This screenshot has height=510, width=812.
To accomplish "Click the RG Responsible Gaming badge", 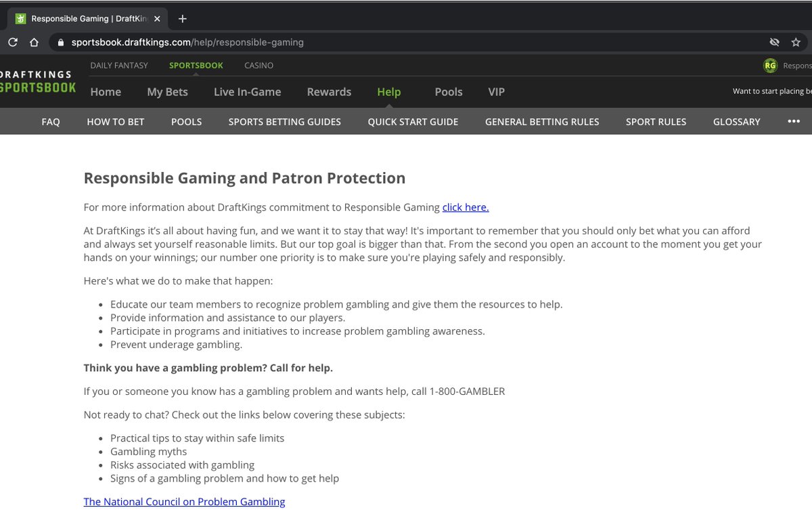I will (x=770, y=66).
